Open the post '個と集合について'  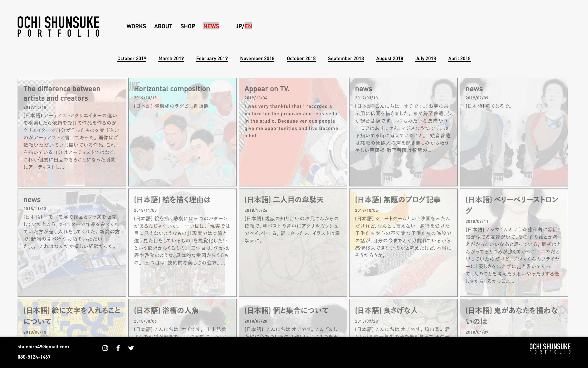tap(293, 318)
